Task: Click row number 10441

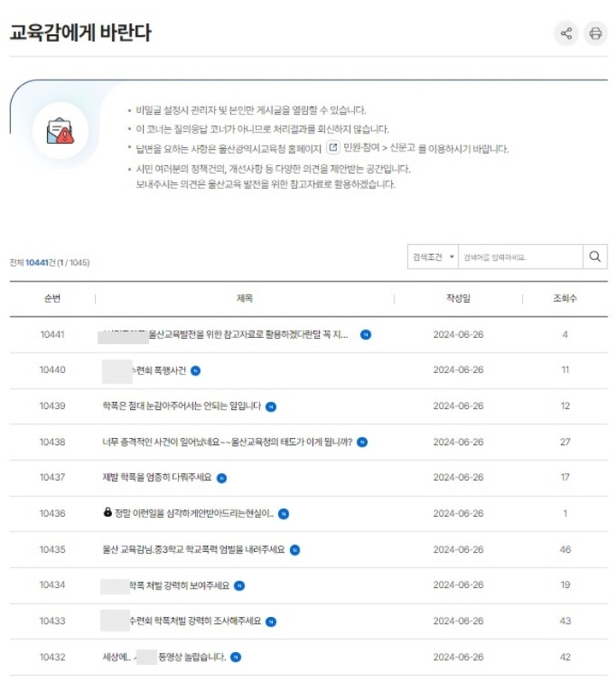Action: point(52,335)
